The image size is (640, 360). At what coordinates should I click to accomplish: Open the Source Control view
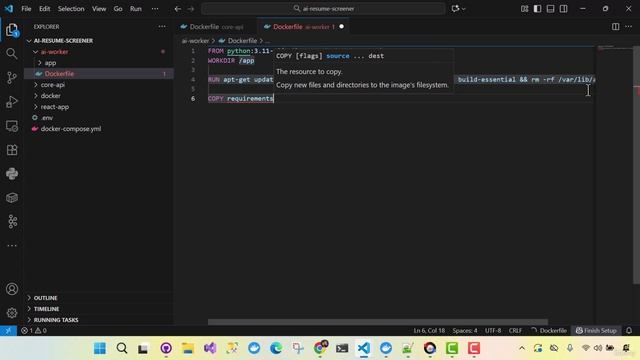(12, 78)
